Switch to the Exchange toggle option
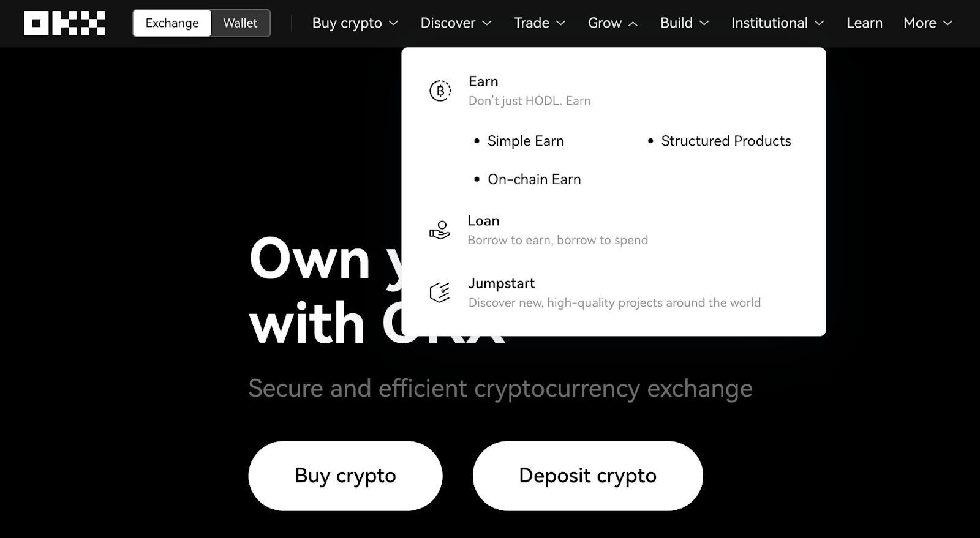Screen dimensions: 980x538 coord(172,23)
